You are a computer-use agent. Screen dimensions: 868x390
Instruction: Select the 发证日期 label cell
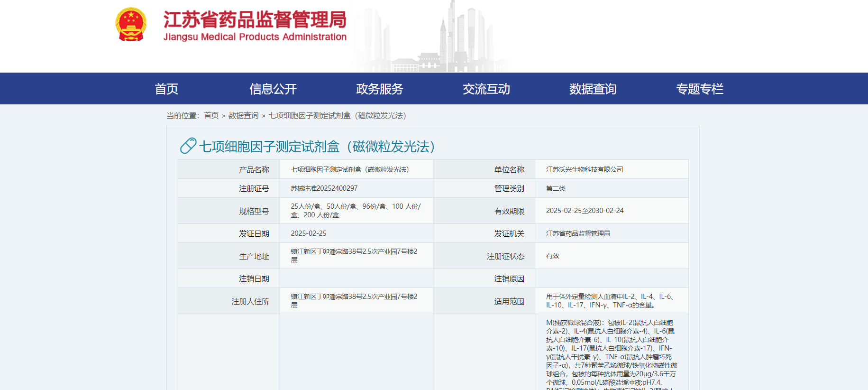point(229,233)
